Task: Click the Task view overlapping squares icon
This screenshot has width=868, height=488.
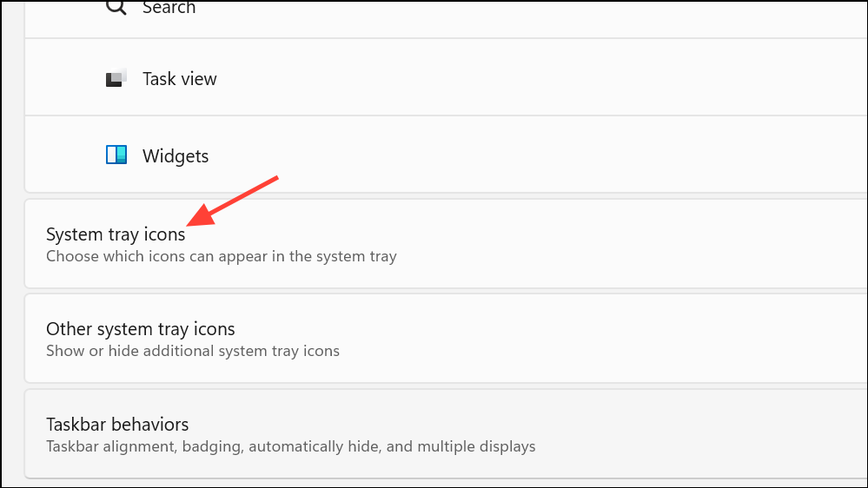Action: pos(116,78)
